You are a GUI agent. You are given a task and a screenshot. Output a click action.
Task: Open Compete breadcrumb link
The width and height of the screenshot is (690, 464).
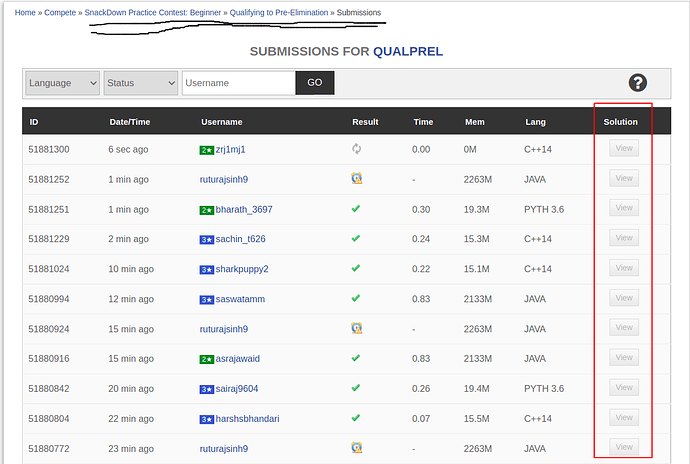pos(60,12)
